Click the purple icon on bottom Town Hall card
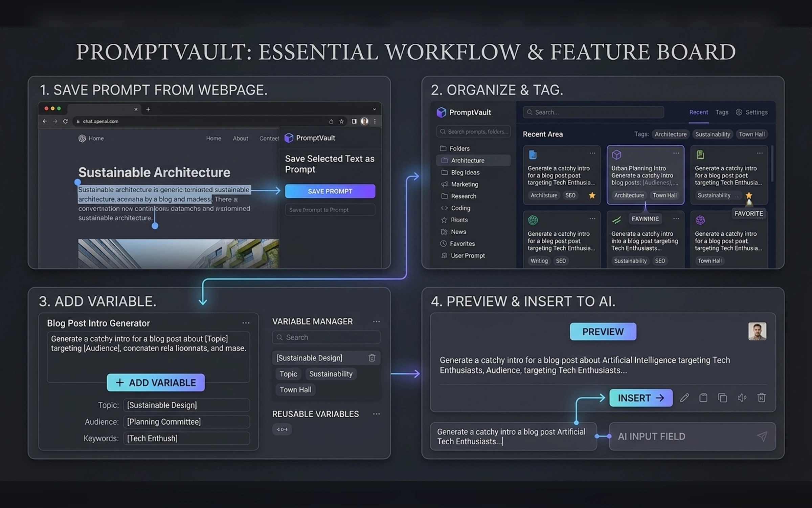 (x=700, y=220)
